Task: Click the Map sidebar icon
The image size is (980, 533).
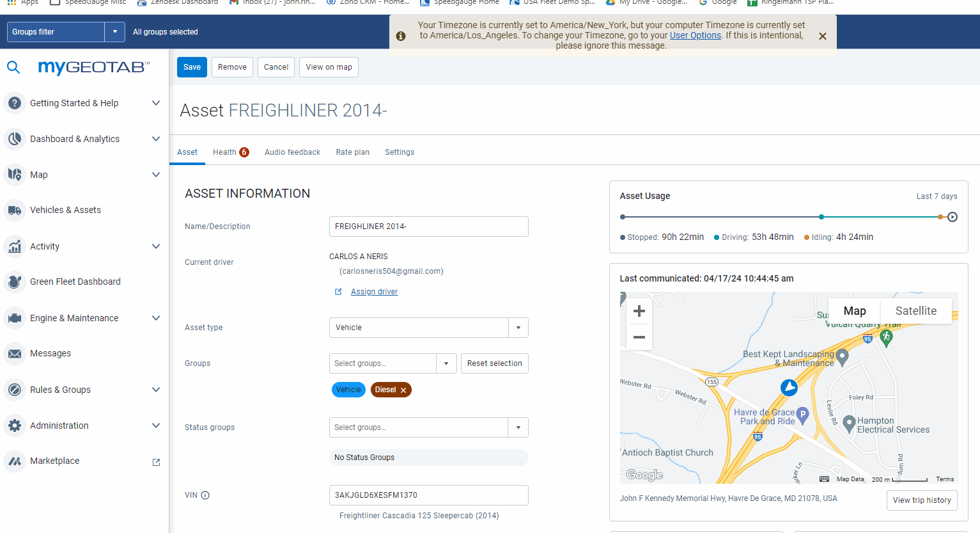Action: coord(15,174)
